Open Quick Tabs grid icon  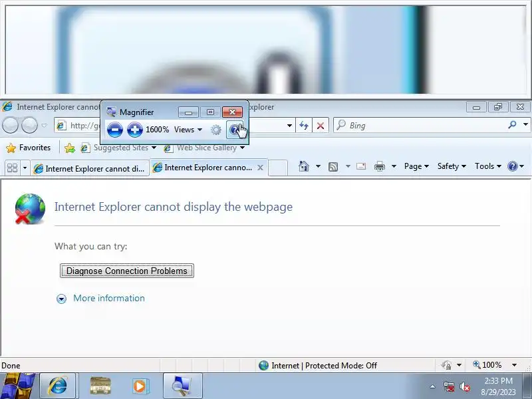12,168
